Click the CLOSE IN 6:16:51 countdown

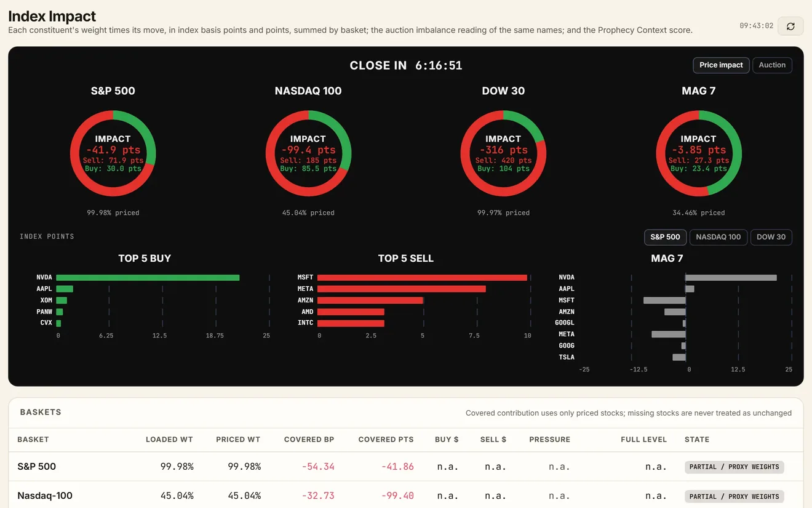(406, 65)
